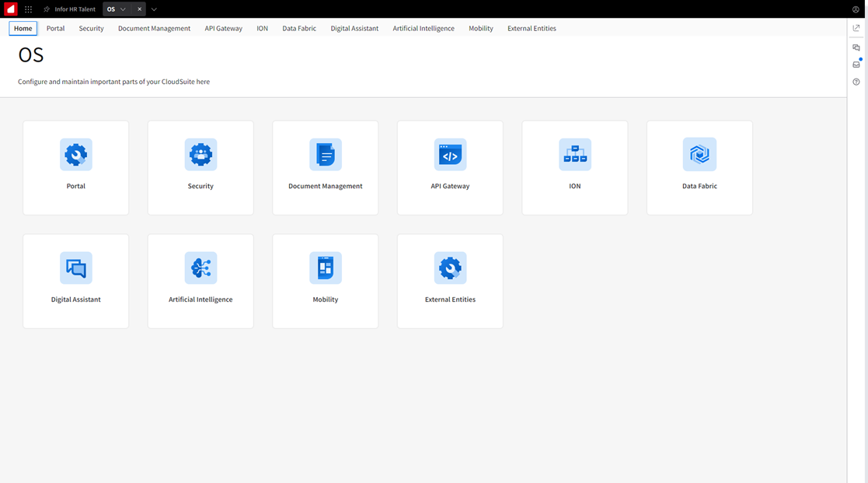Select the Home tab

point(23,28)
